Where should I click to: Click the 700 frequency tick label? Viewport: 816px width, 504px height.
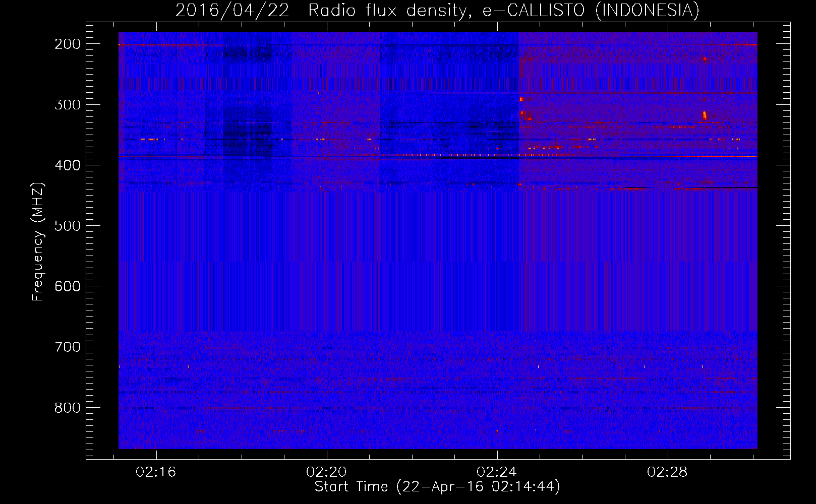pos(68,347)
